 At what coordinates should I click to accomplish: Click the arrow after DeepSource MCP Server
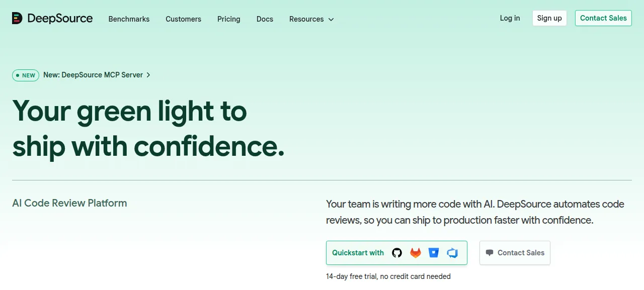click(148, 75)
